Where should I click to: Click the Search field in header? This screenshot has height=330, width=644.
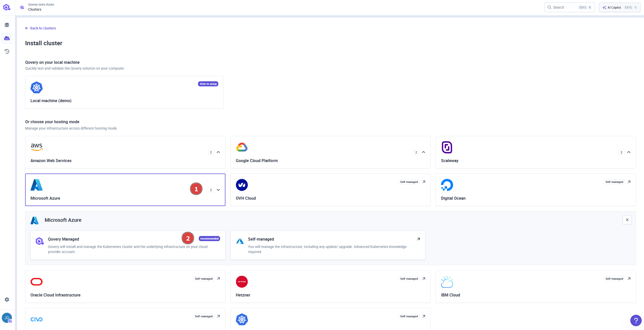pos(569,7)
